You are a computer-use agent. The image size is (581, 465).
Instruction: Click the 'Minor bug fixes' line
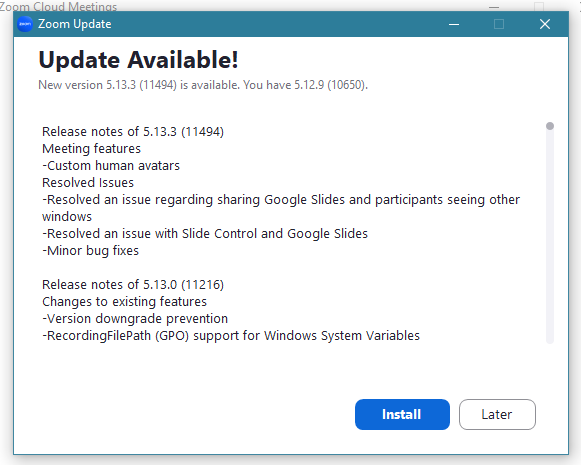pyautogui.click(x=90, y=251)
